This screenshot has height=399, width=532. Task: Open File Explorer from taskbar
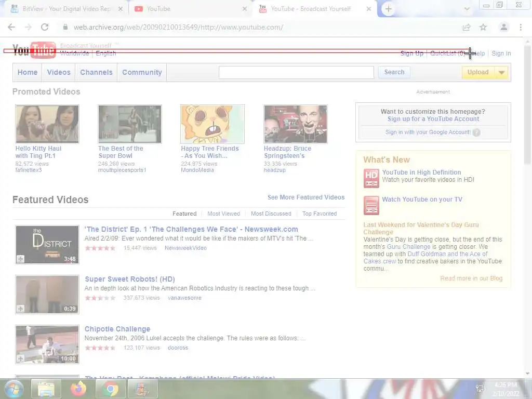coord(46,389)
